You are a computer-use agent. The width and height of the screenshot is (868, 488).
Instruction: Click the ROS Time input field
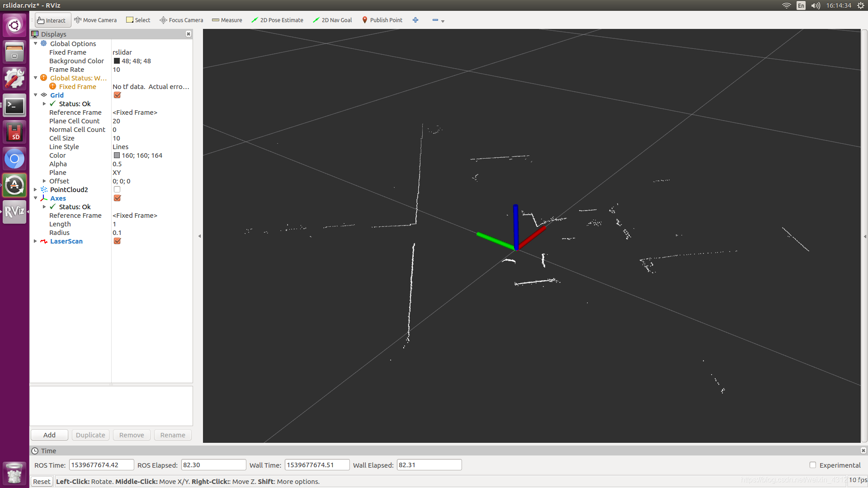(x=97, y=465)
